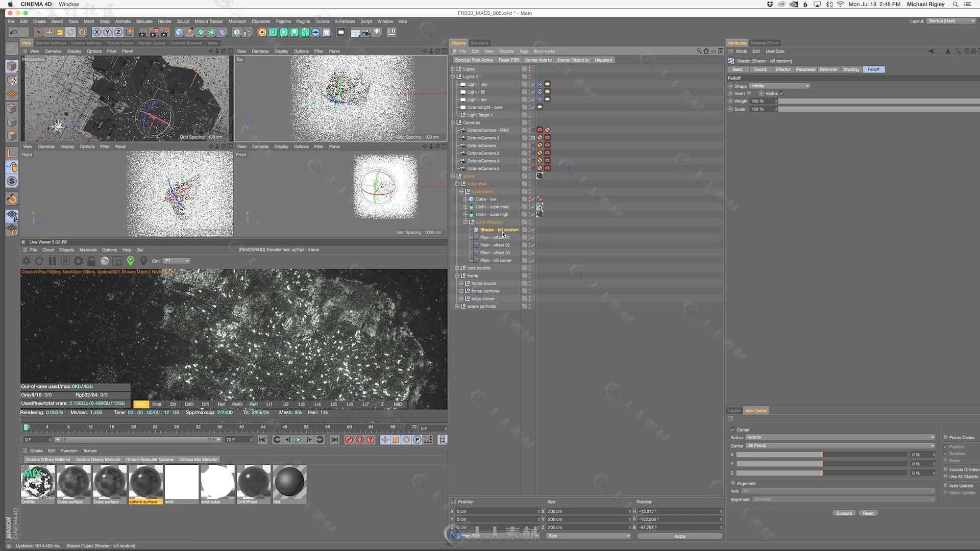Open the Center All Points dropdown
980x551 pixels.
click(840, 446)
